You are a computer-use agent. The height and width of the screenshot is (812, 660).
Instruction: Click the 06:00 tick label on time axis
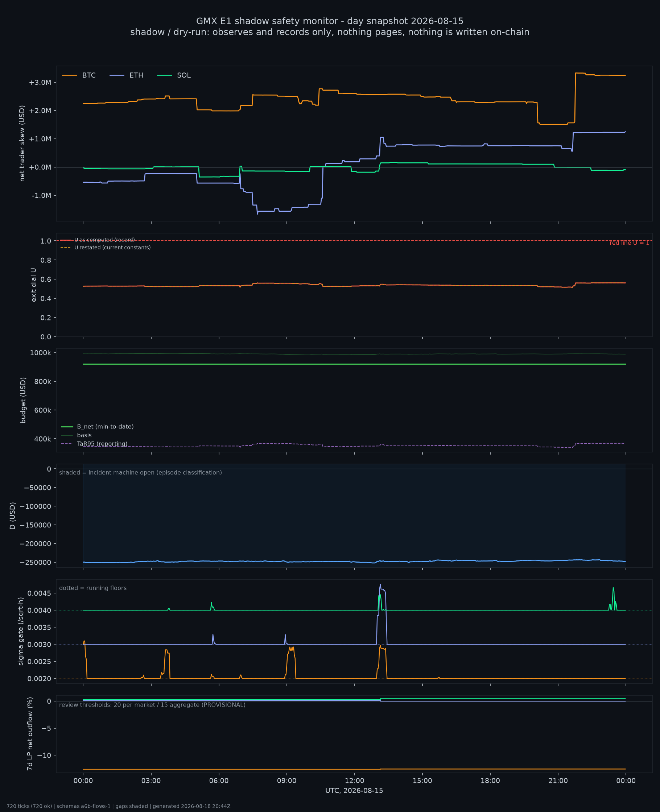[x=219, y=781]
